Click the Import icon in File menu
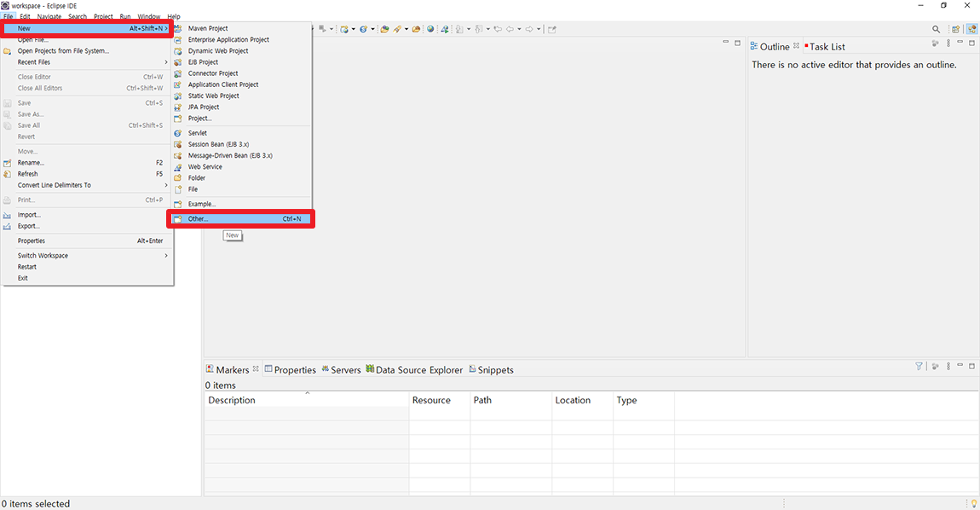The width and height of the screenshot is (980, 510). [x=8, y=215]
